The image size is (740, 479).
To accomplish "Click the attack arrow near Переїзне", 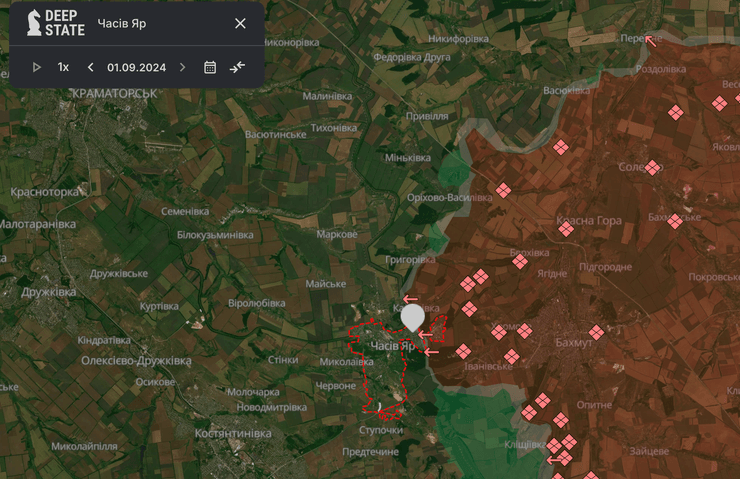I will (651, 41).
